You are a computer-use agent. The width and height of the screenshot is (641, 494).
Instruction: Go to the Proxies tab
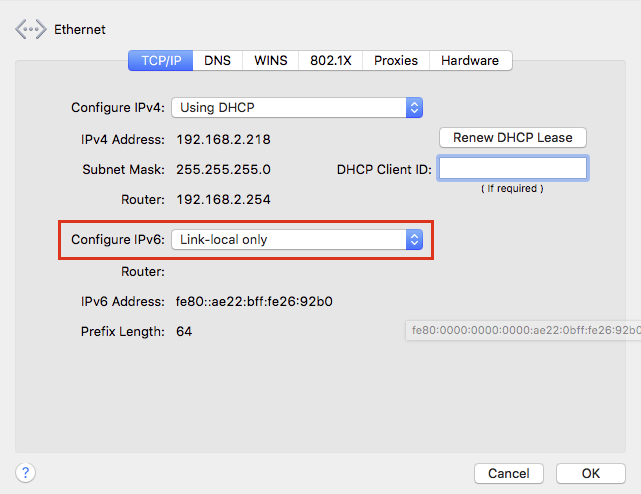tap(396, 61)
